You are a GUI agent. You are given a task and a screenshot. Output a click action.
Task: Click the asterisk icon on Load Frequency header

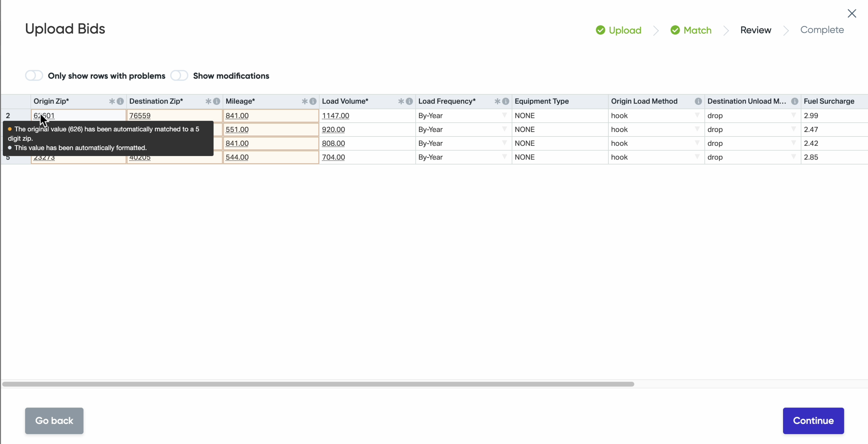click(497, 102)
